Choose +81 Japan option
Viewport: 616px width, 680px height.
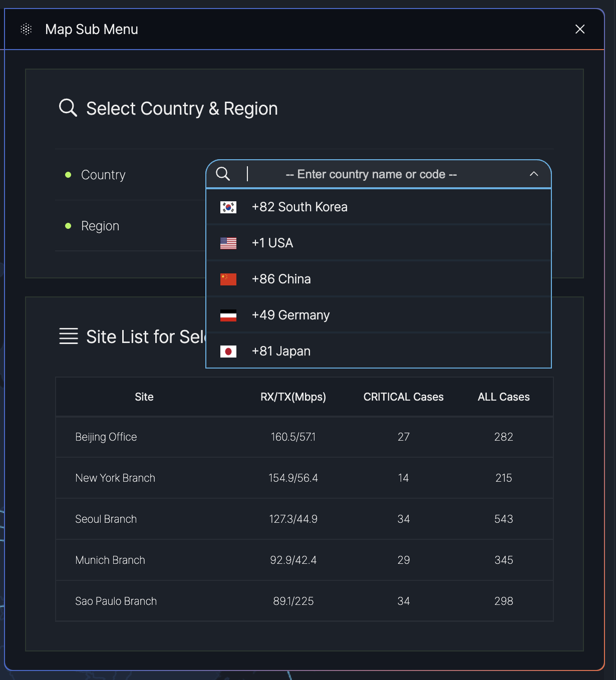coord(281,352)
